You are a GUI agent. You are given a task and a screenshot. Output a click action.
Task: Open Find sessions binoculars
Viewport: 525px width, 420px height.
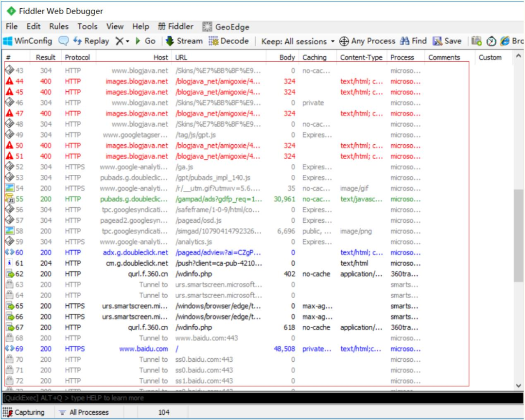point(414,41)
